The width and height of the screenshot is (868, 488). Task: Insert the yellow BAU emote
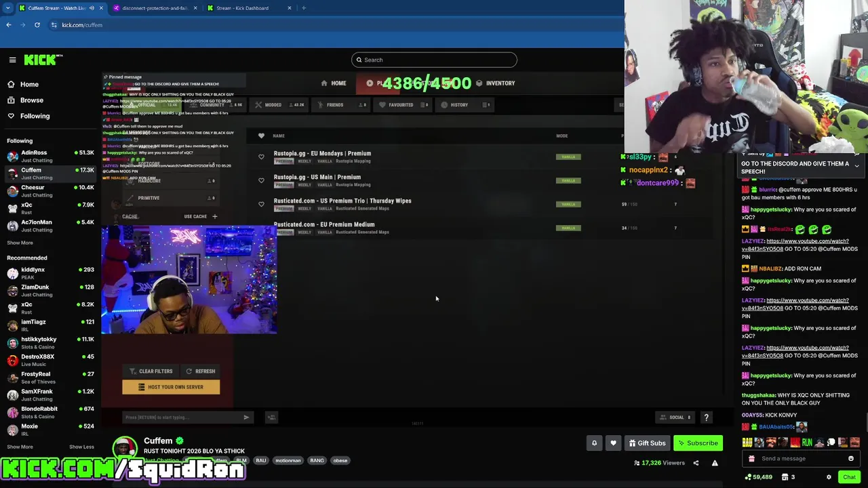tap(747, 443)
